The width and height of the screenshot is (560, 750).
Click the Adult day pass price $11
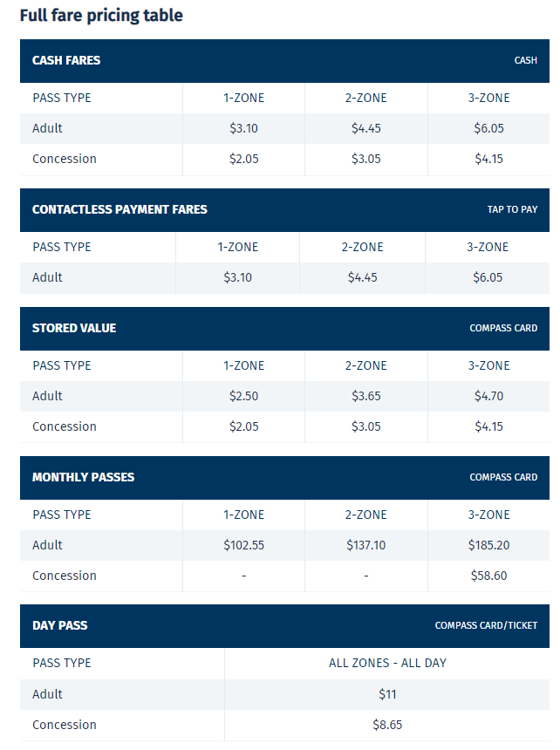point(387,694)
